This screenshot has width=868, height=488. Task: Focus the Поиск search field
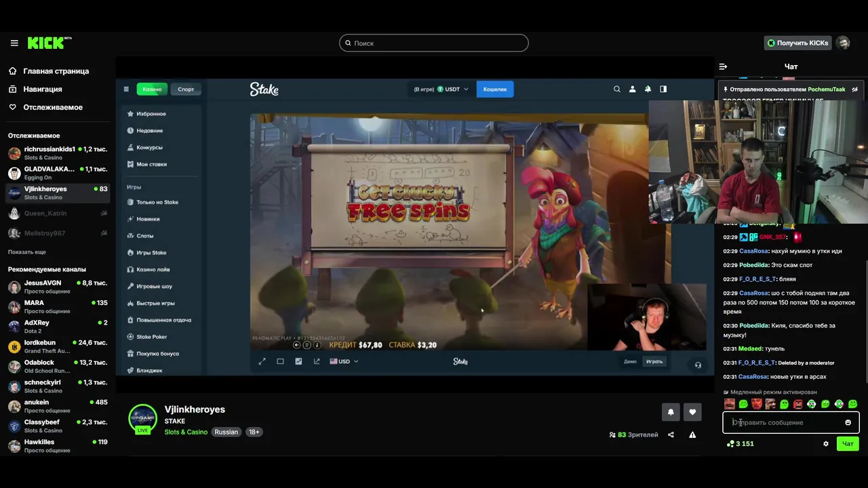pyautogui.click(x=434, y=43)
